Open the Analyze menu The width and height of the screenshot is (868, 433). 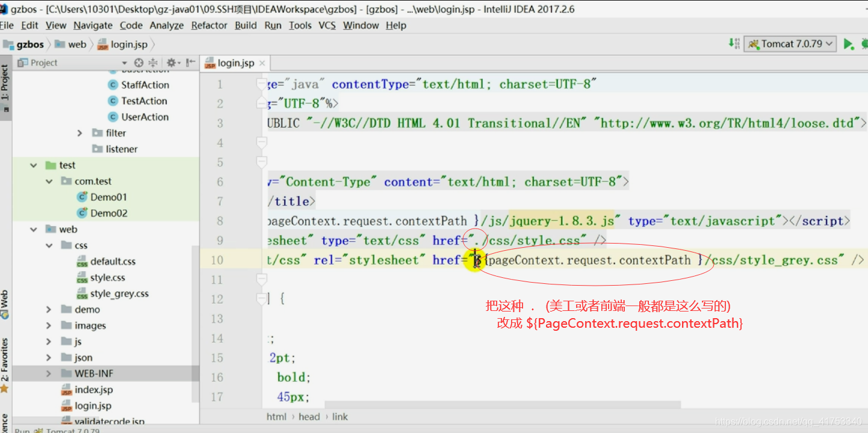pos(167,25)
